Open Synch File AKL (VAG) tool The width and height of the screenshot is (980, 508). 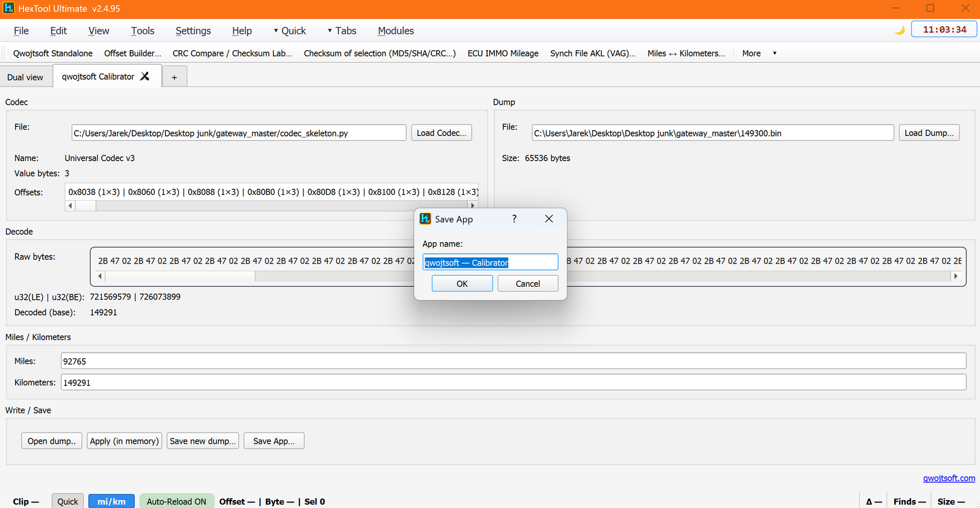tap(593, 53)
